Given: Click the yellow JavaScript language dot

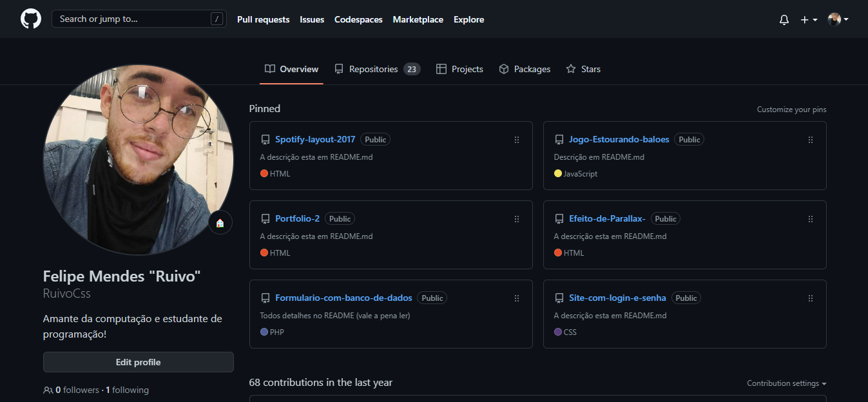Looking at the screenshot, I should (558, 173).
